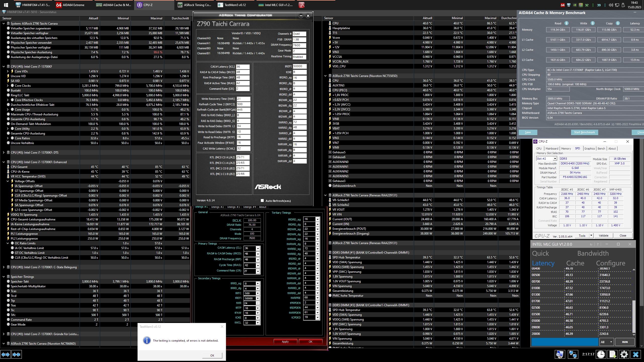This screenshot has width=644, height=362.
Task: Collapse the System: ASRock Z790 Taichi Carrara group
Action: point(4,23)
